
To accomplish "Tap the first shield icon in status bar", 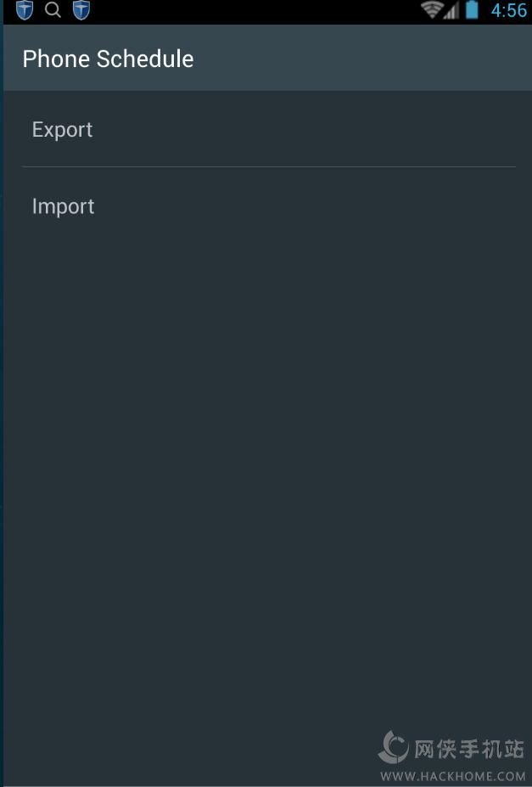I will click(25, 10).
